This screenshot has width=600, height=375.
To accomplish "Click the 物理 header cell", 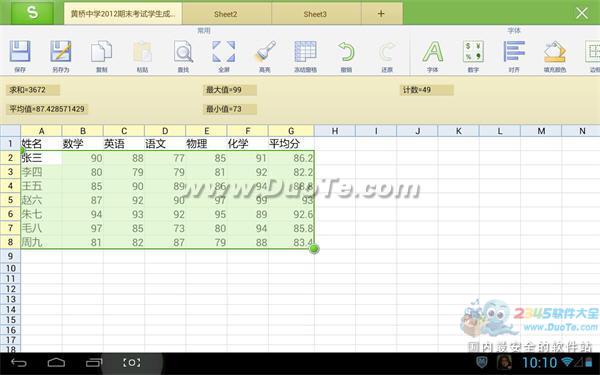I will click(206, 144).
